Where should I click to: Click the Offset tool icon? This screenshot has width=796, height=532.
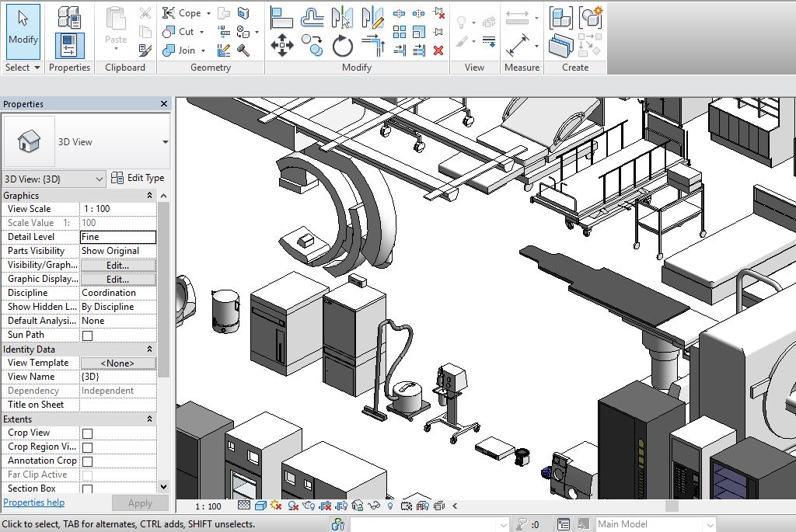click(312, 17)
